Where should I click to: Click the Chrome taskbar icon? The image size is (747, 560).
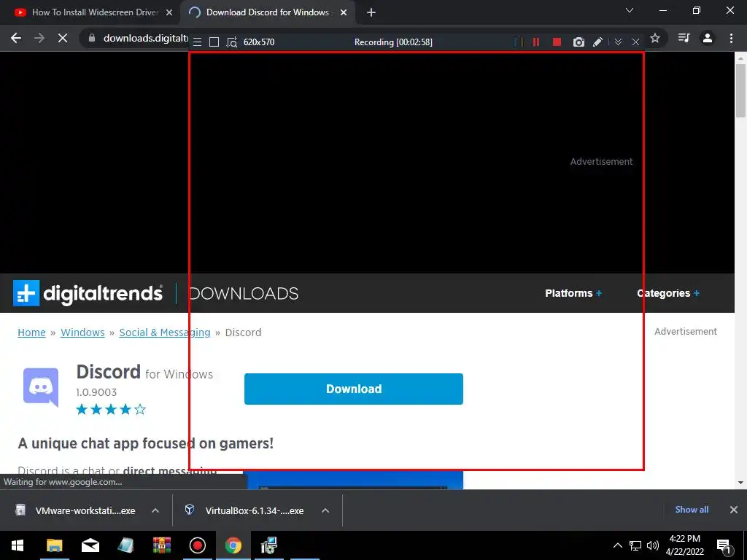(x=233, y=545)
